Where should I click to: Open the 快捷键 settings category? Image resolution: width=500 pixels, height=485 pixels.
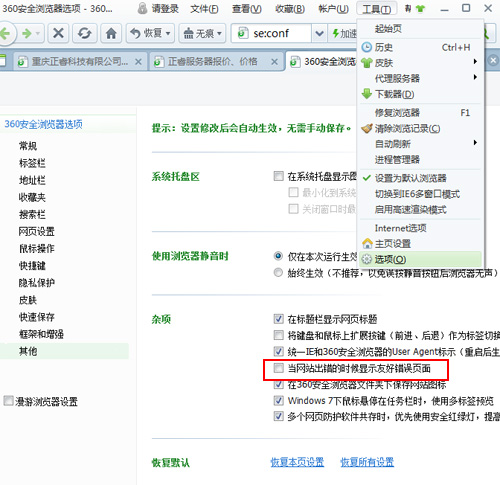pos(32,266)
